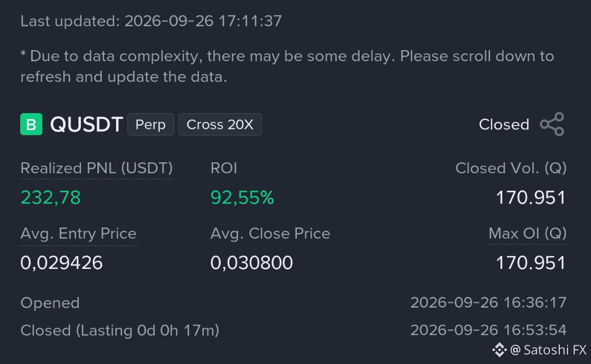Open the QUSDT symbol name
The height and width of the screenshot is (364, 591).
click(x=86, y=124)
